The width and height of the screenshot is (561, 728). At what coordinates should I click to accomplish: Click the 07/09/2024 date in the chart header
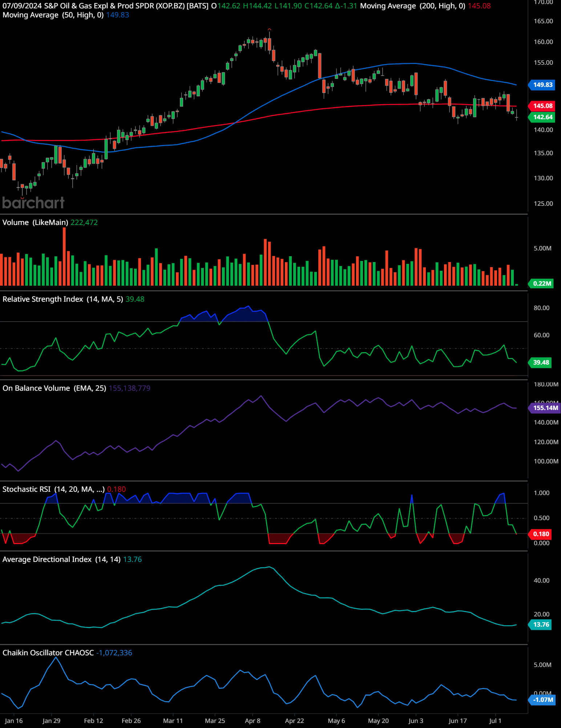pos(22,6)
